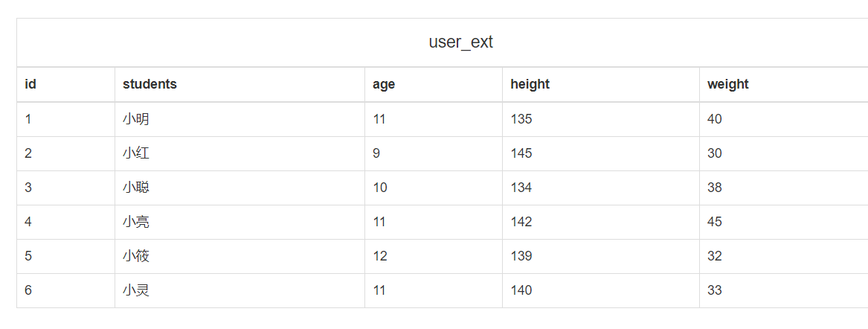Click the height value 135 cell
The width and height of the screenshot is (868, 329).
pos(521,119)
